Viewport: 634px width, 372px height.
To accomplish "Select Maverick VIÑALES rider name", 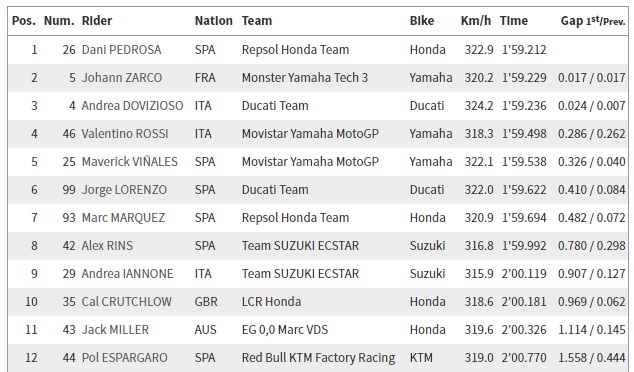I will pos(129,161).
